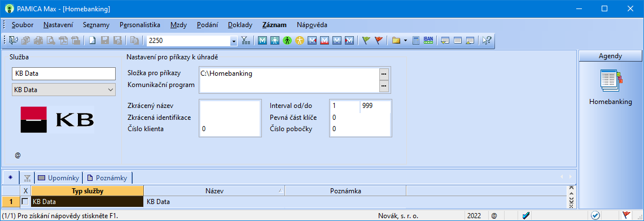Click the circled checkmark status bar icon

point(595,215)
